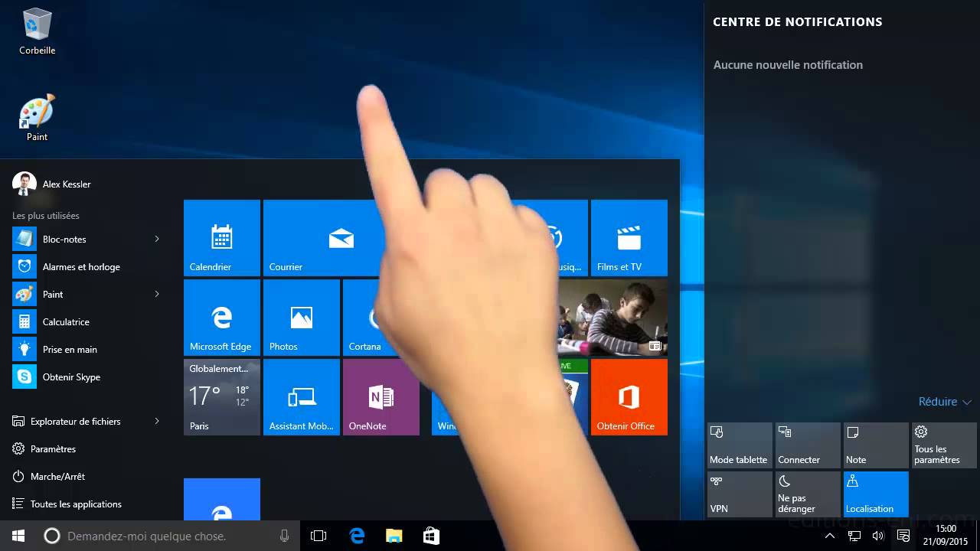Open the Corbeille recycle bin icon
The width and height of the screenshot is (980, 551).
pos(37,32)
